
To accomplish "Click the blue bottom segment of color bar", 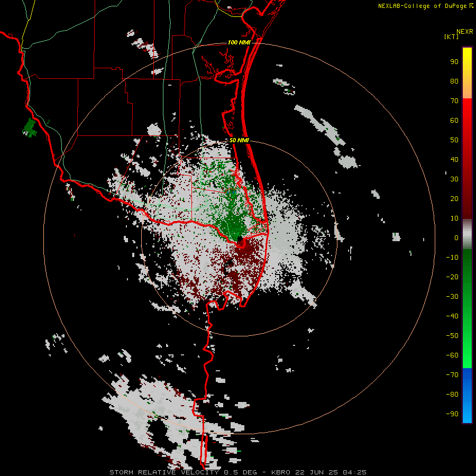I will pos(467,396).
